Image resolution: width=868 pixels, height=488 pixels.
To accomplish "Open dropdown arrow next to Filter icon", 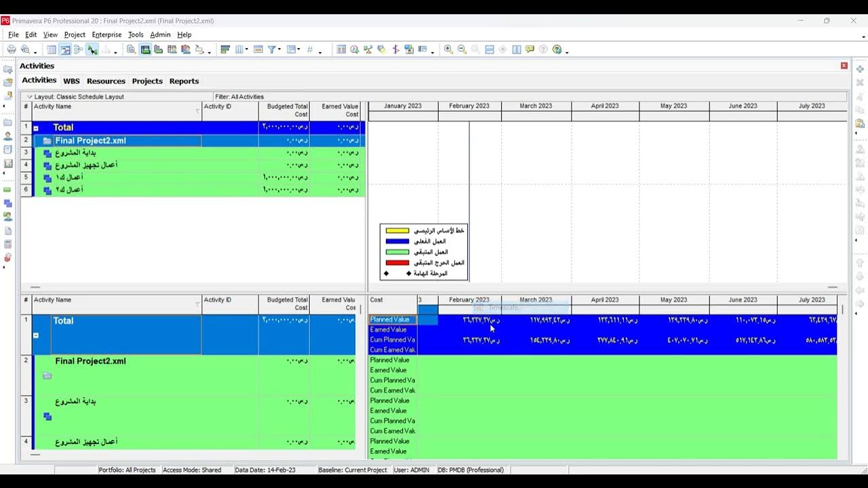I will pyautogui.click(x=279, y=49).
